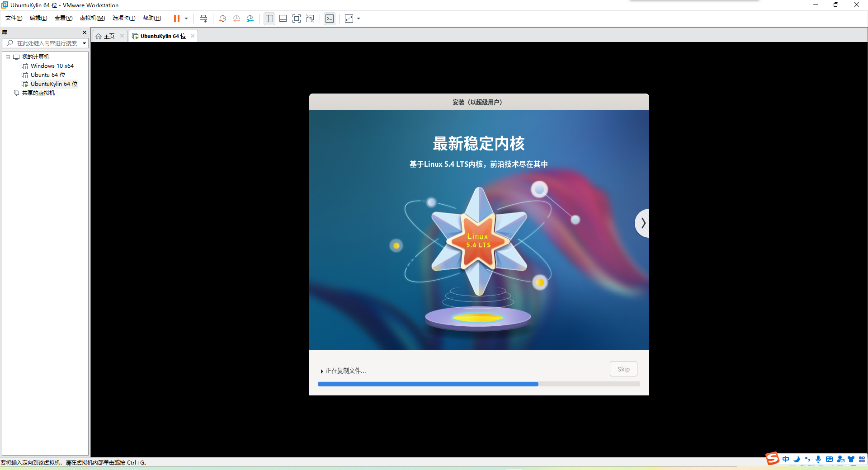This screenshot has width=868, height=470.
Task: Select 我的计算机 in the library tree
Action: 36,57
